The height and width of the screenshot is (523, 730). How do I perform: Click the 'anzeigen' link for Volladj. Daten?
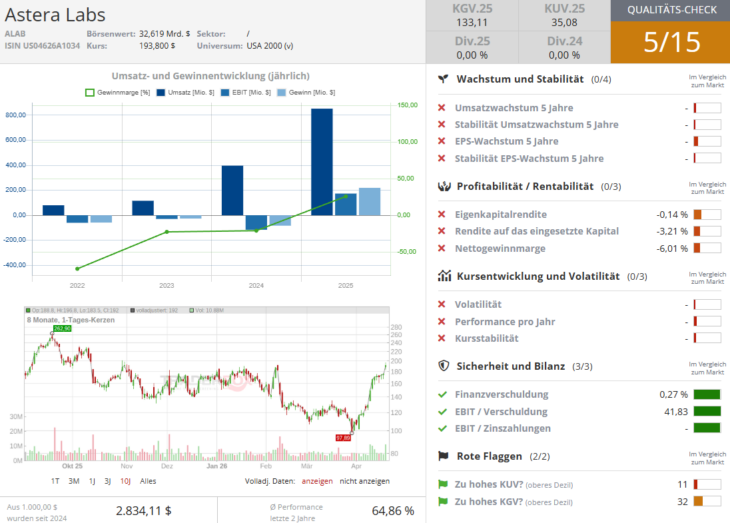(317, 481)
